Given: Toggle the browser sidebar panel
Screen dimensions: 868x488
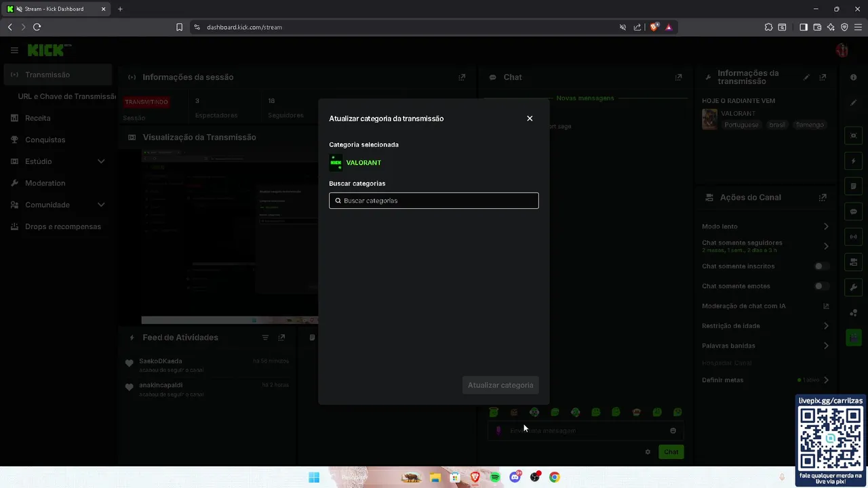Looking at the screenshot, I should 804,27.
